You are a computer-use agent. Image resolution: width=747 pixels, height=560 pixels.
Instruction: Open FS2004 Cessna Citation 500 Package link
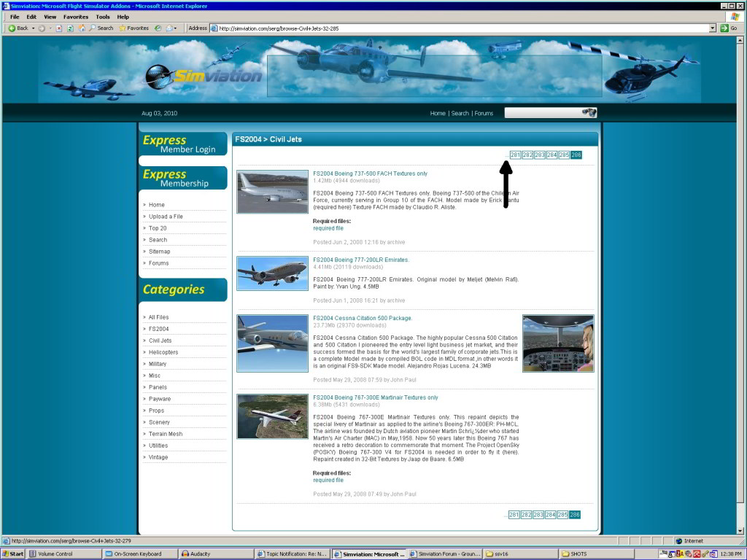tap(363, 318)
